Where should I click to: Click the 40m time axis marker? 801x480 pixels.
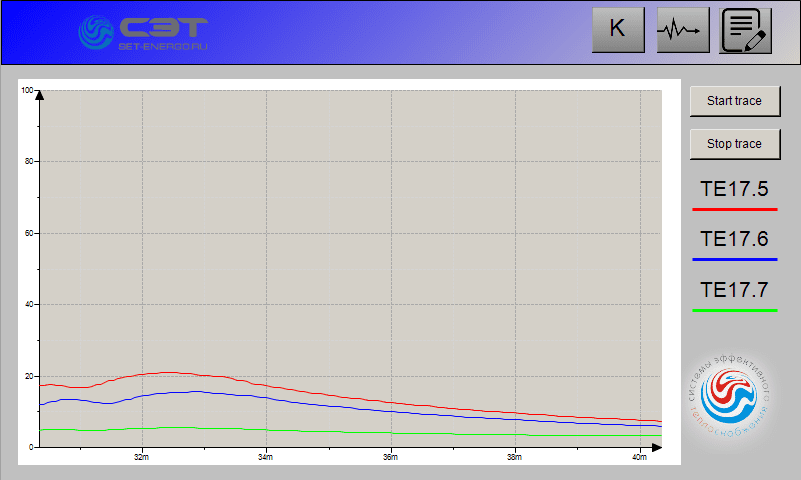click(639, 457)
